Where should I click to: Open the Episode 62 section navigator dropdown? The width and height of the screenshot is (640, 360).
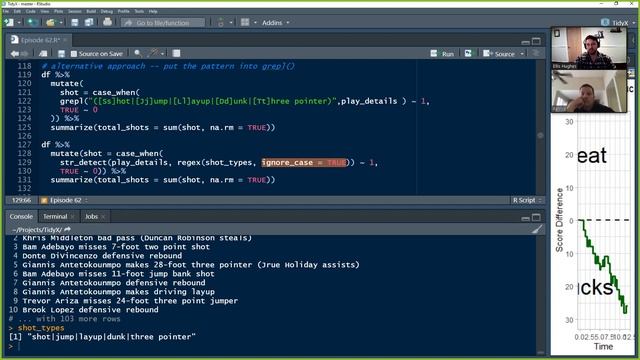pyautogui.click(x=64, y=200)
